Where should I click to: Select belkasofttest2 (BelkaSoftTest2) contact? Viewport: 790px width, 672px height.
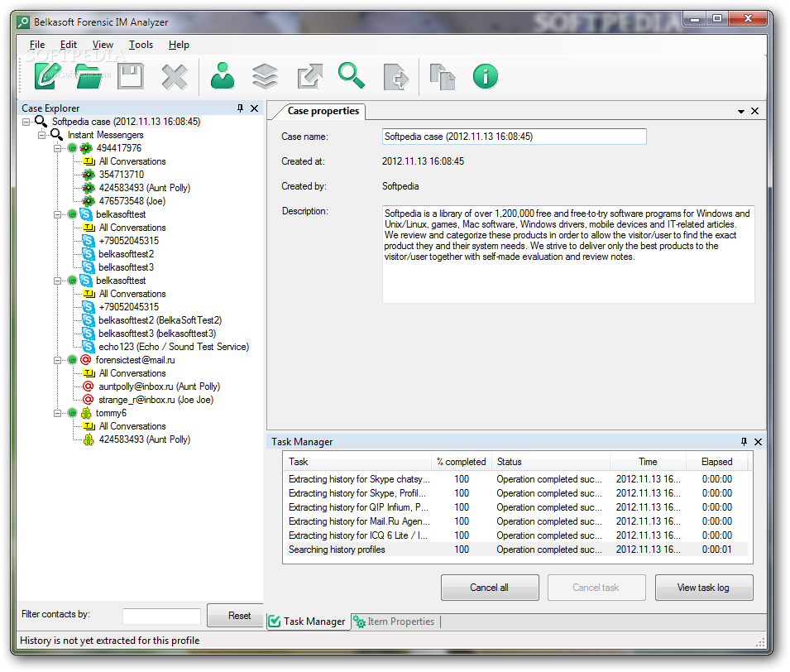[160, 320]
